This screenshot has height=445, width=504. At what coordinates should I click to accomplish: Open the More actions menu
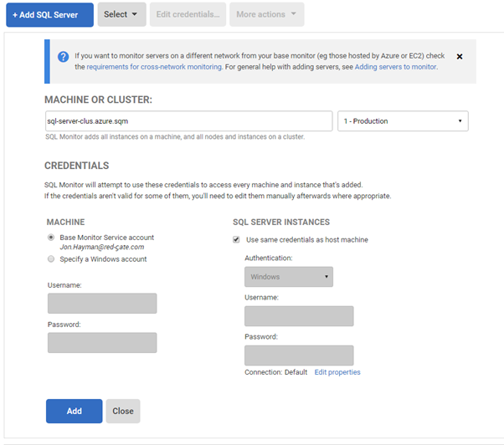pos(266,14)
